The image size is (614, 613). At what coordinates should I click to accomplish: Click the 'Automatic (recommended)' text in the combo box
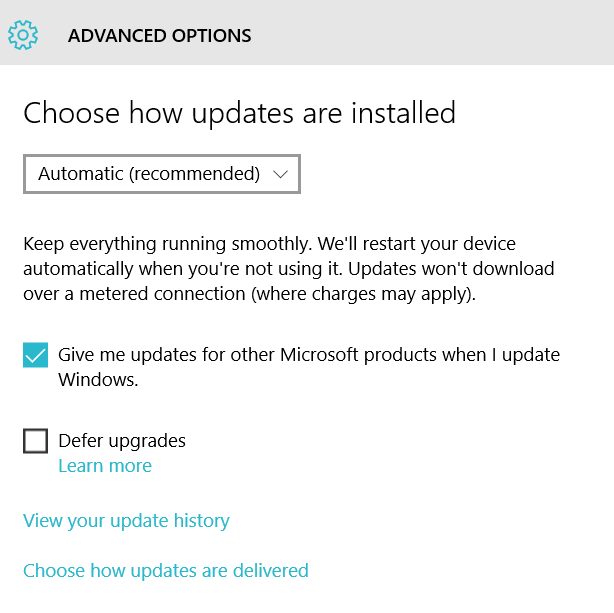[x=149, y=174]
